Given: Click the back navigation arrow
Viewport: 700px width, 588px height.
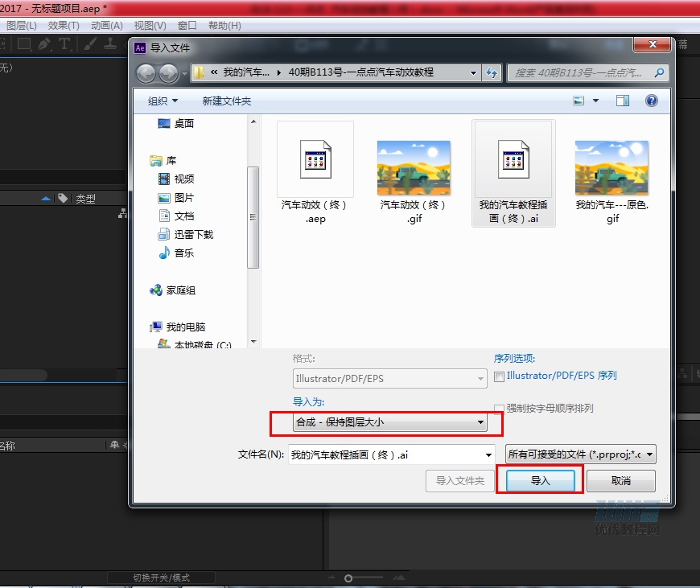Looking at the screenshot, I should tap(146, 73).
